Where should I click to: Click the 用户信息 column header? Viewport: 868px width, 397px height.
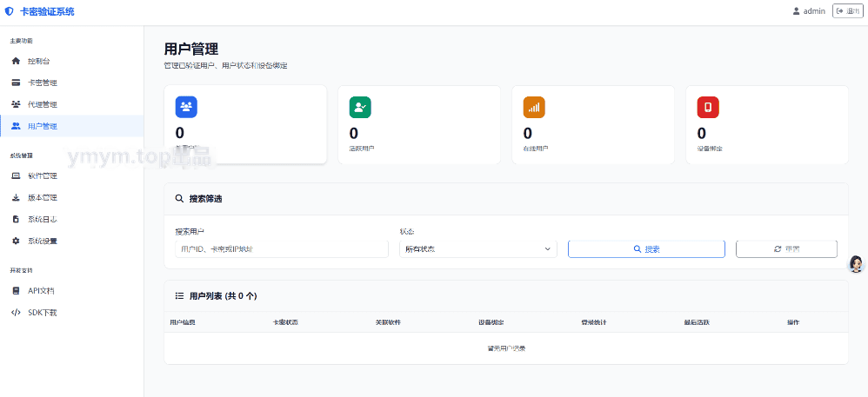(182, 322)
